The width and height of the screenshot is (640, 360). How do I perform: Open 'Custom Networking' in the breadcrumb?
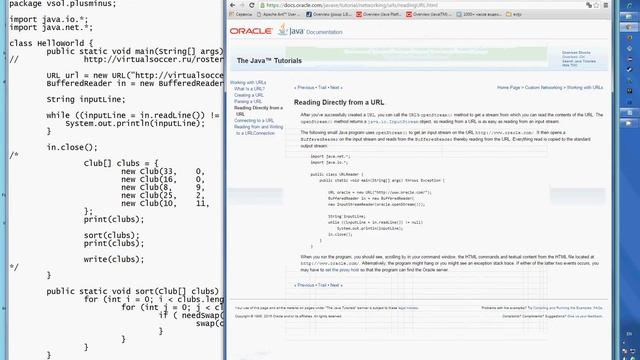coord(543,88)
